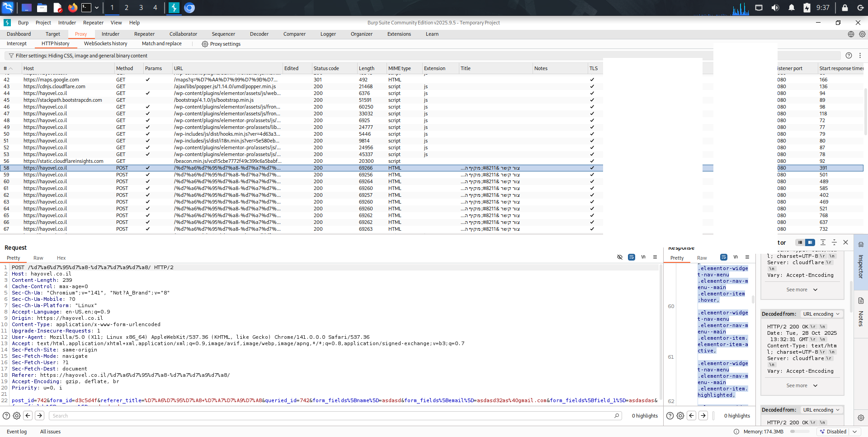Click the globe icon beside the settings gear

(x=851, y=34)
